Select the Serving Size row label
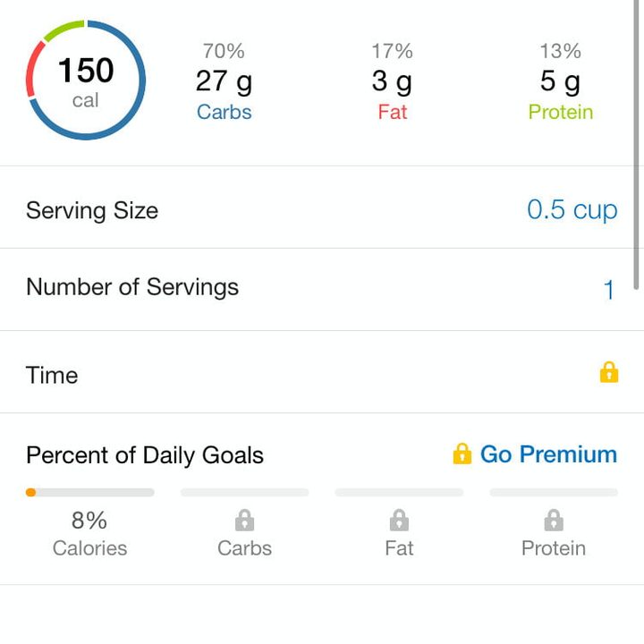 coord(92,210)
